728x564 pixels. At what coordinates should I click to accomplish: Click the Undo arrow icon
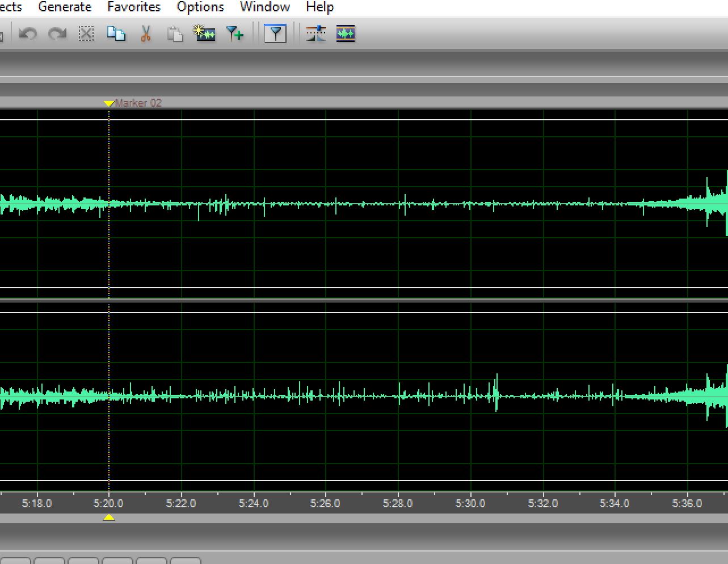coord(27,34)
